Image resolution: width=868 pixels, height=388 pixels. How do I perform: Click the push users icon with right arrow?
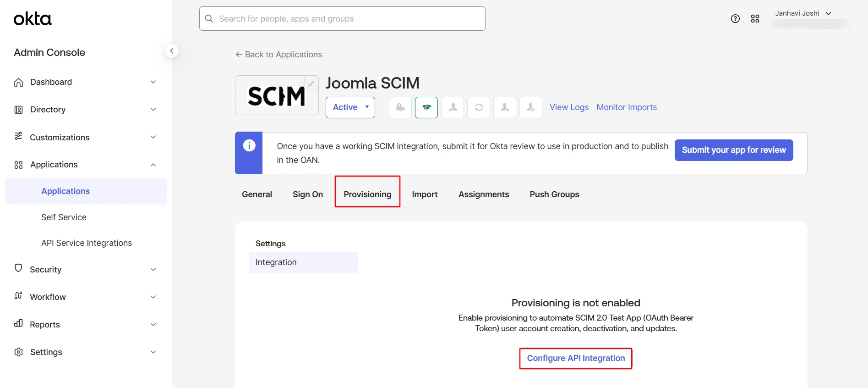pos(505,107)
